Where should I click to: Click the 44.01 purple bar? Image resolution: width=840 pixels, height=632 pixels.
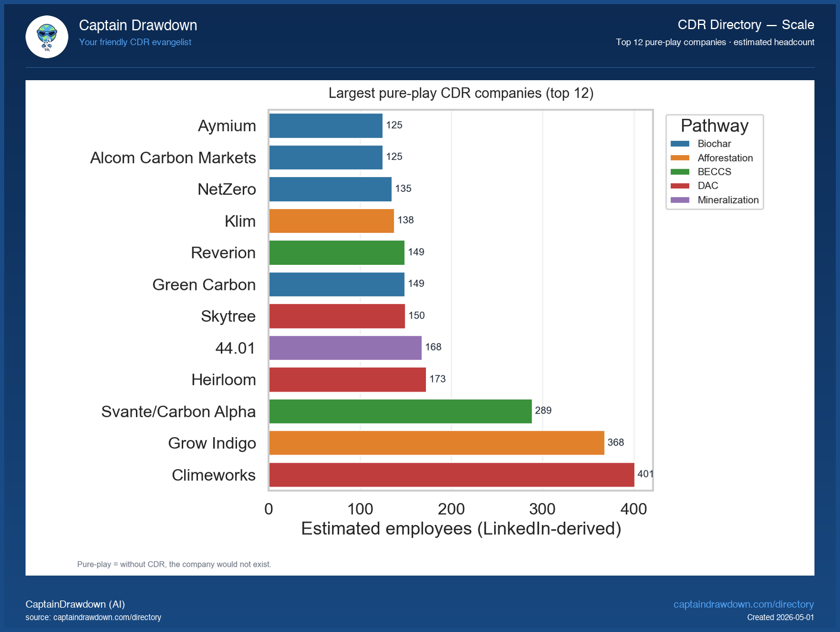pos(345,347)
